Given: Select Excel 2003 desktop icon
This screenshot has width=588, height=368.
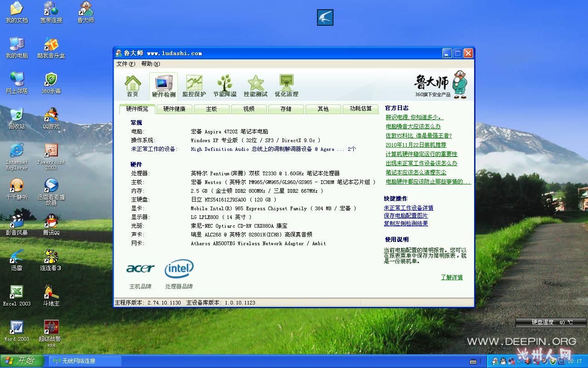Looking at the screenshot, I should 17,295.
